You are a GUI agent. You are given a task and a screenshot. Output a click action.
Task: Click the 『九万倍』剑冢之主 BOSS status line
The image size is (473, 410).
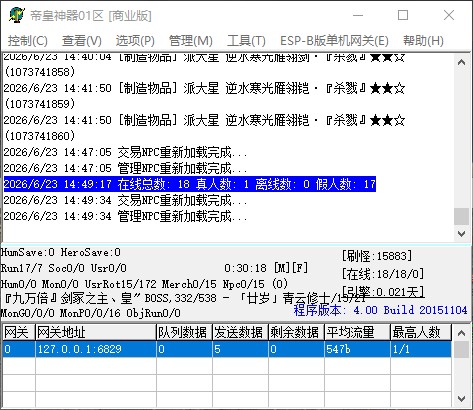tap(183, 298)
